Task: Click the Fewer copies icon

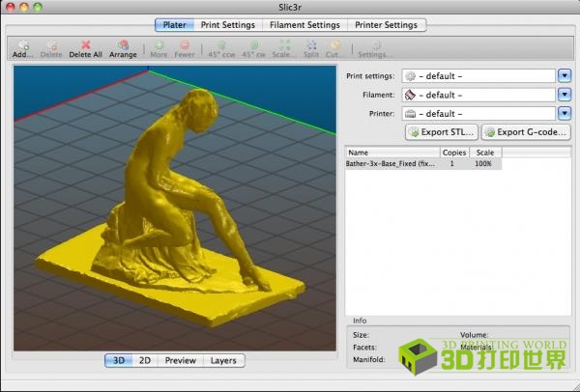Action: point(185,45)
